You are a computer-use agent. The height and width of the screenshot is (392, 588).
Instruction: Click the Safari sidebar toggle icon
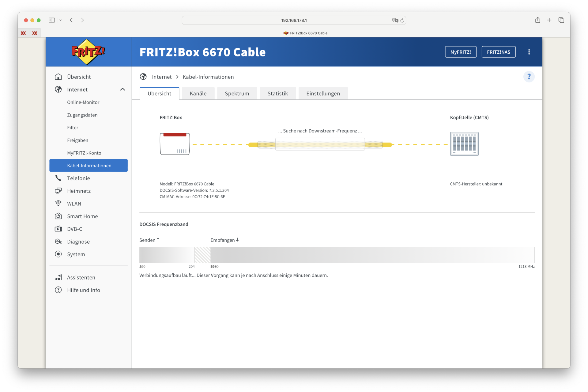[x=52, y=20]
